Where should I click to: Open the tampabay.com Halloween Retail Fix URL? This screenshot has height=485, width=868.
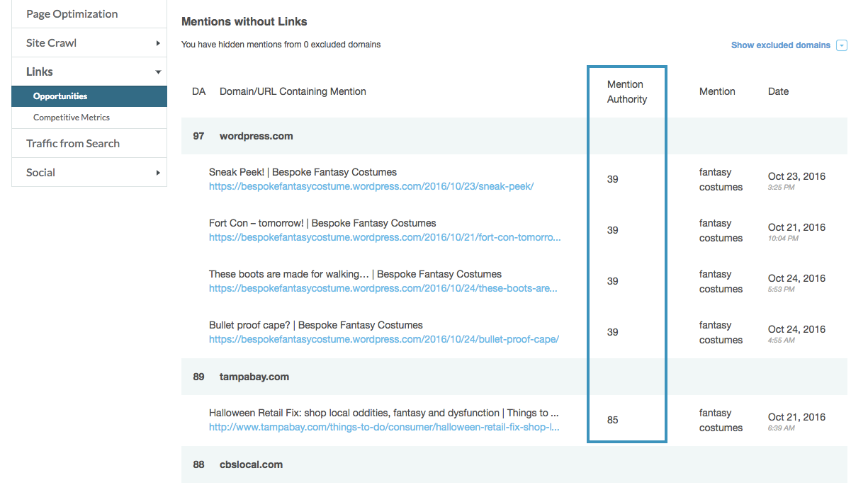(x=384, y=427)
